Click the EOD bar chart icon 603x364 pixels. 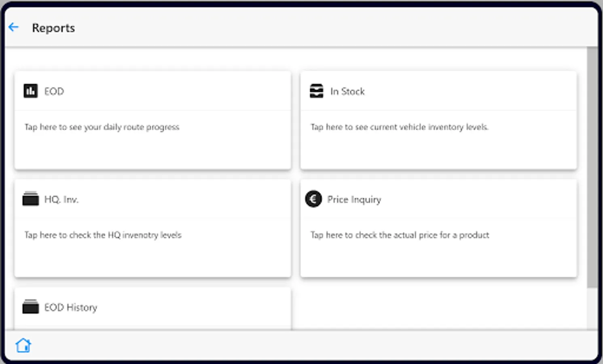[31, 91]
